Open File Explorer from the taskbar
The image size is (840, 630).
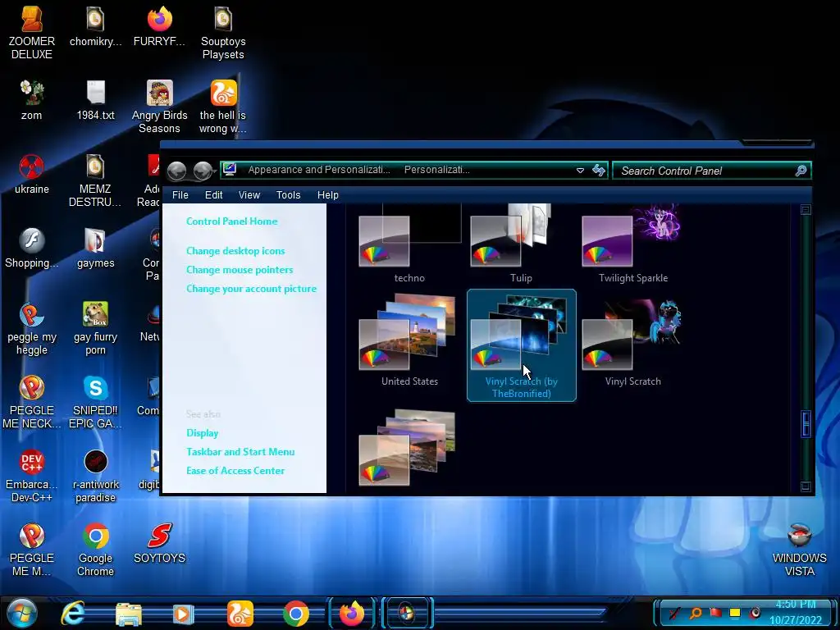pos(129,614)
